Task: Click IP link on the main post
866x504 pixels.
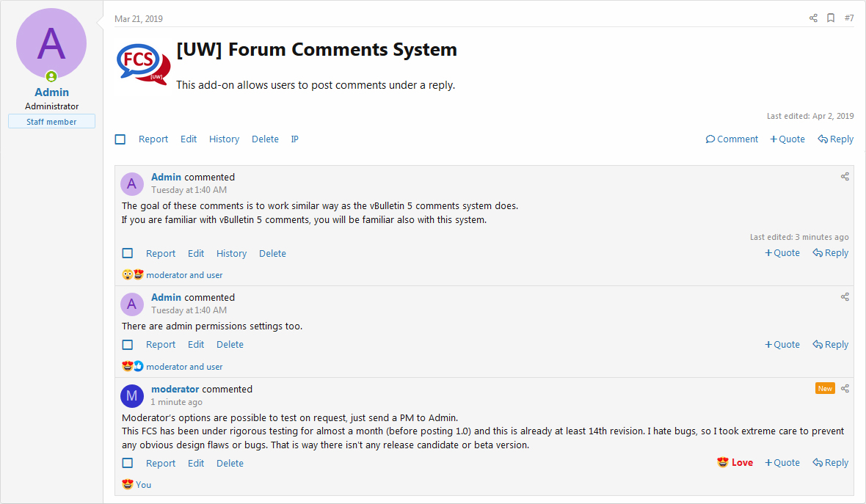Action: coord(295,139)
